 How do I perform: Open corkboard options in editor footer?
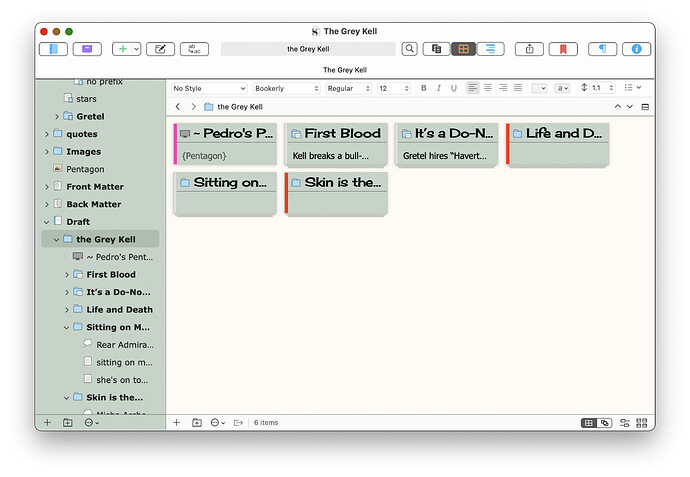coord(642,423)
